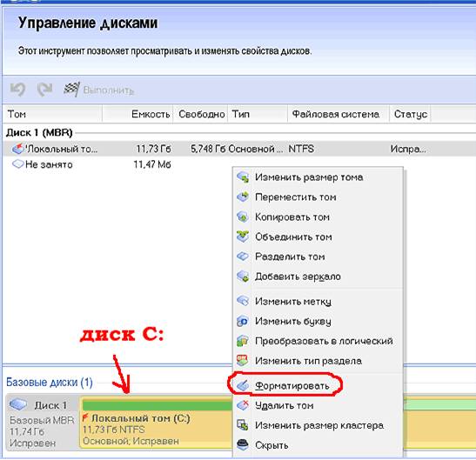This screenshot has height=460, width=476.
Task: Click the Изменить размер кластера icon
Action: [x=243, y=425]
